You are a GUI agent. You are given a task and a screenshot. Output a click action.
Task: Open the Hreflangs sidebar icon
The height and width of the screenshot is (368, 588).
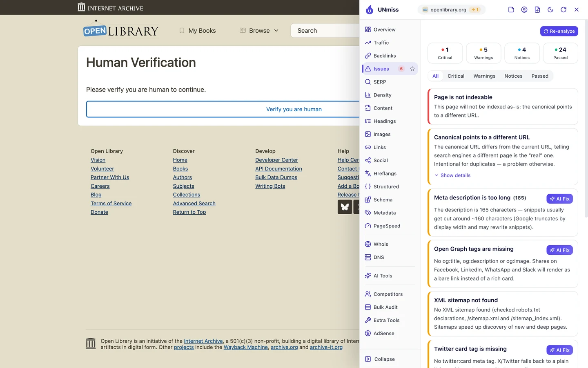click(x=368, y=173)
